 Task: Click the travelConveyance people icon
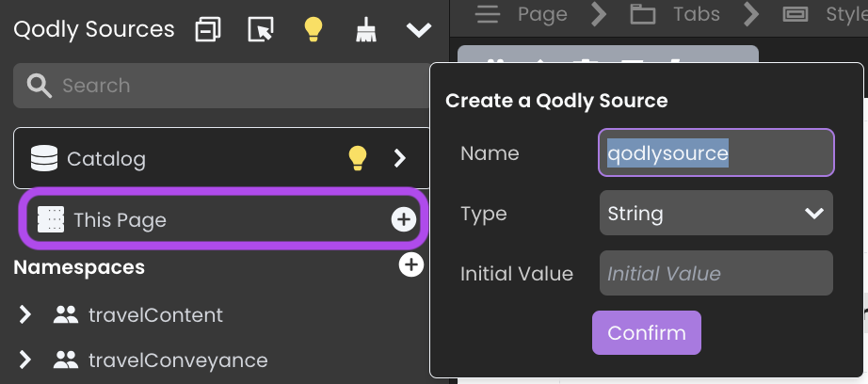(x=66, y=360)
